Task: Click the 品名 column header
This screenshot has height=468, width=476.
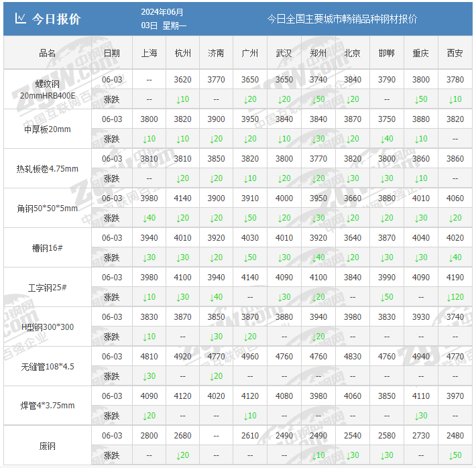Action: 48,53
